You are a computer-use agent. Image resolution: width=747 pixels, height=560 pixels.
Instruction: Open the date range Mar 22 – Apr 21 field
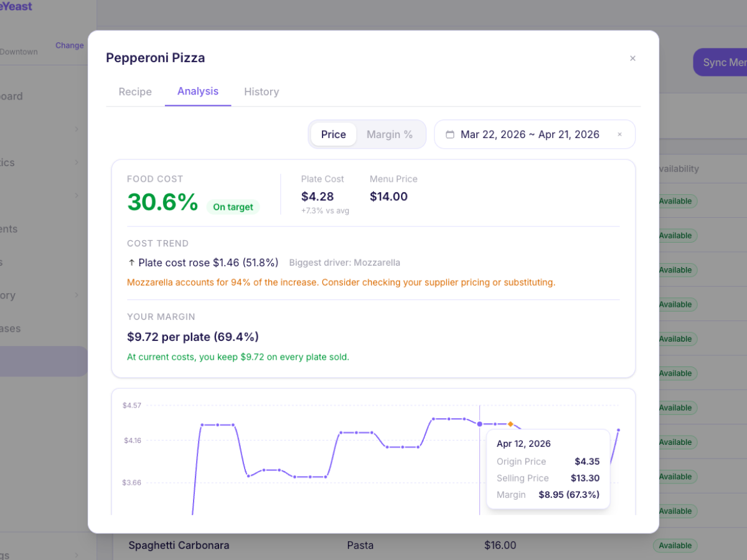click(x=535, y=134)
